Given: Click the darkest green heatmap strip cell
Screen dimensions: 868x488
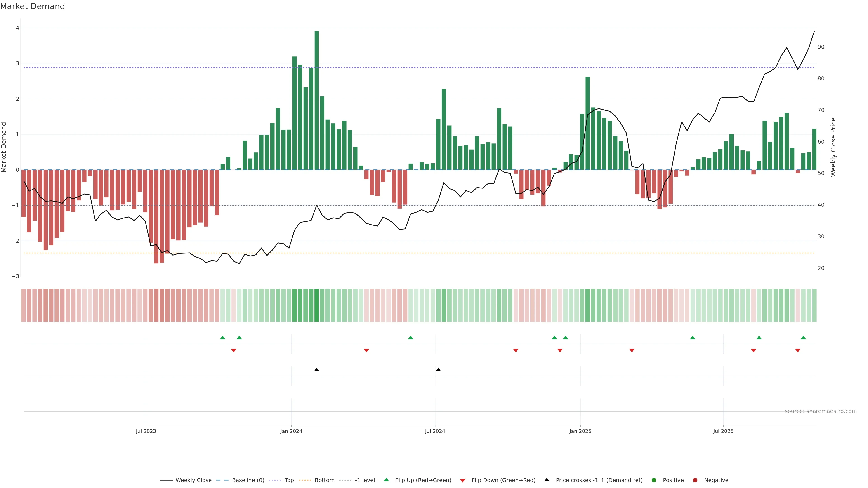Looking at the screenshot, I should click(316, 305).
